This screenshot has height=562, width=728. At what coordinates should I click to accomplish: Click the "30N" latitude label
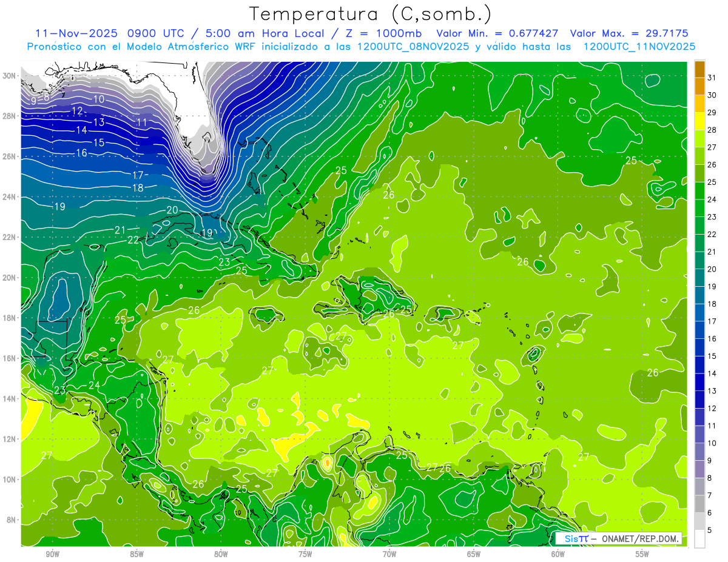[x=10, y=76]
